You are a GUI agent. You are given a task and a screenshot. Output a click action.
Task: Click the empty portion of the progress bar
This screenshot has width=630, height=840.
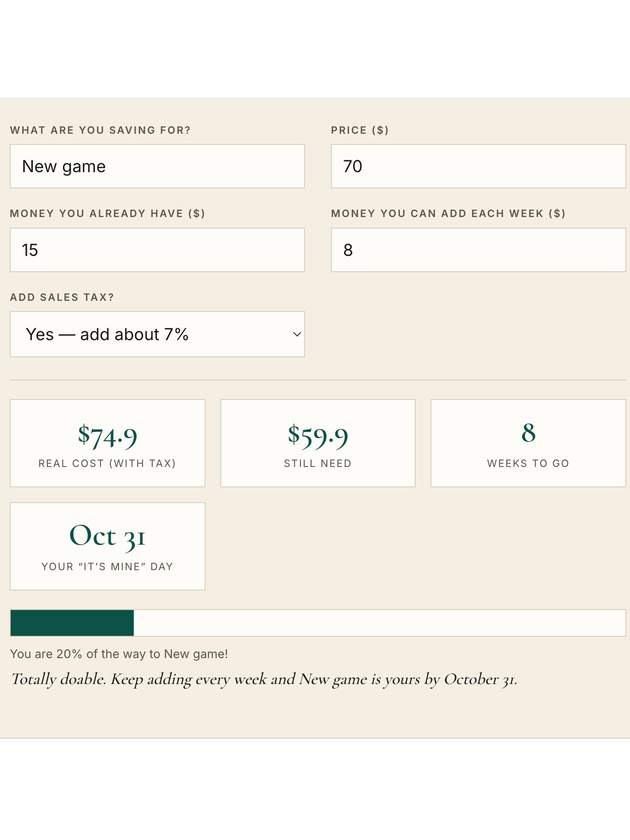point(380,623)
